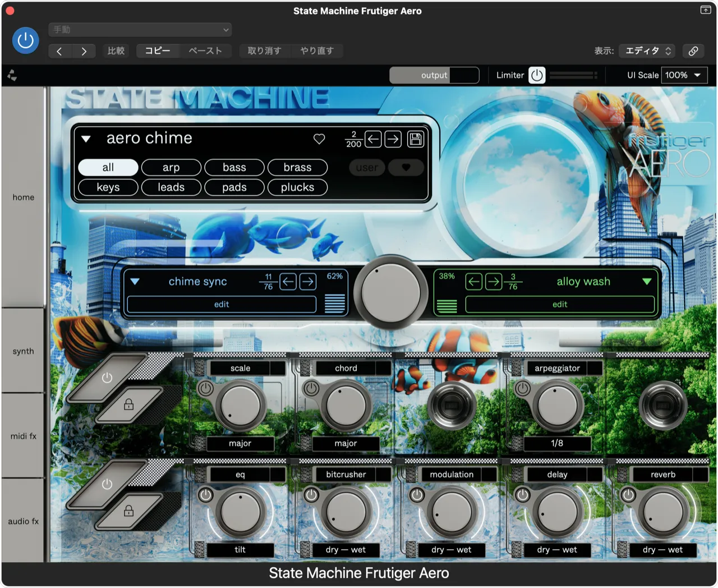Select previous chime sync layer with left arrow

coord(288,282)
